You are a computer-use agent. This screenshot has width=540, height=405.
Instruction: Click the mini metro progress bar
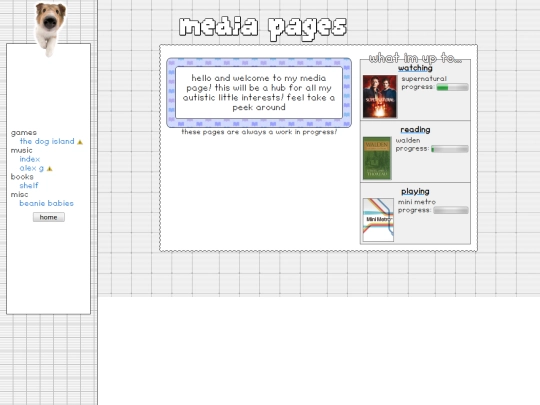tap(451, 210)
